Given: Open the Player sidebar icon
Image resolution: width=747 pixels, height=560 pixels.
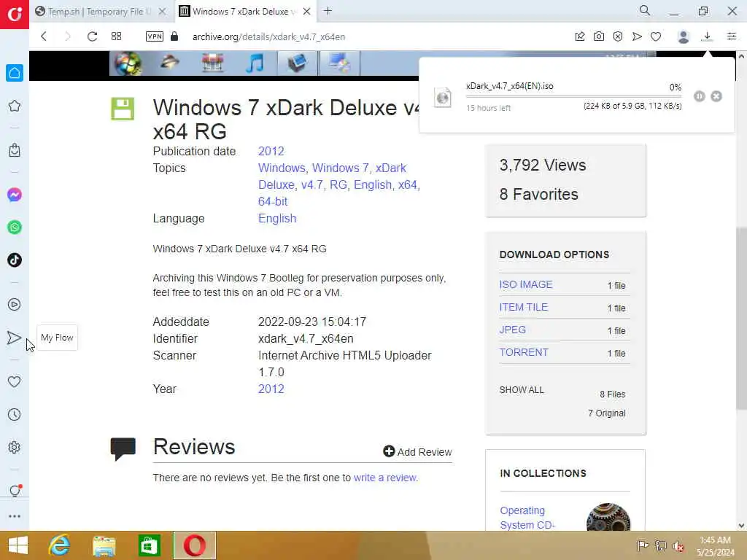Looking at the screenshot, I should (15, 304).
